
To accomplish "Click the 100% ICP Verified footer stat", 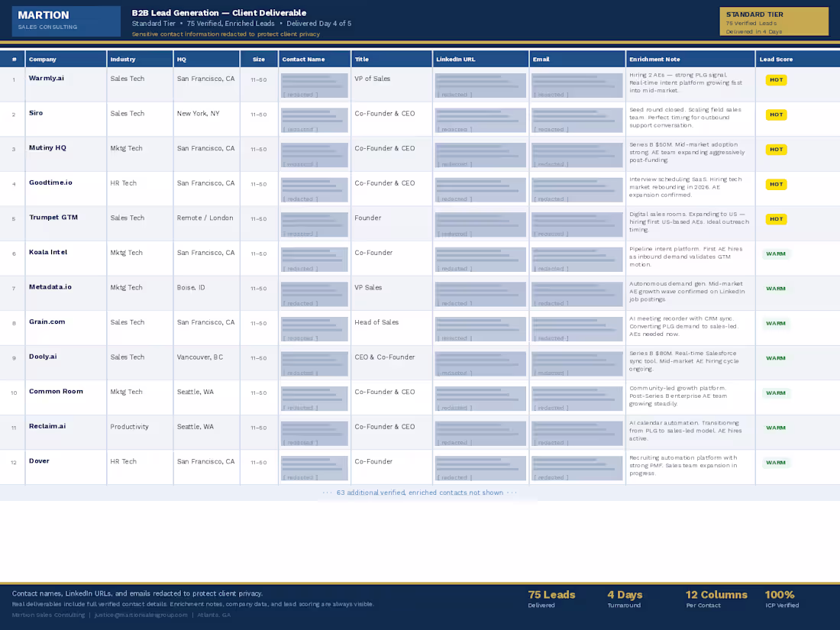I will (782, 599).
